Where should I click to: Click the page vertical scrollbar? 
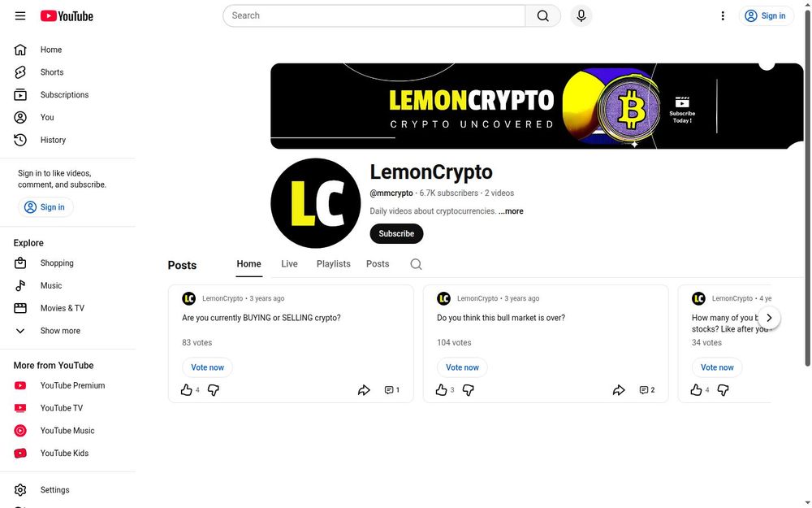pos(807,187)
